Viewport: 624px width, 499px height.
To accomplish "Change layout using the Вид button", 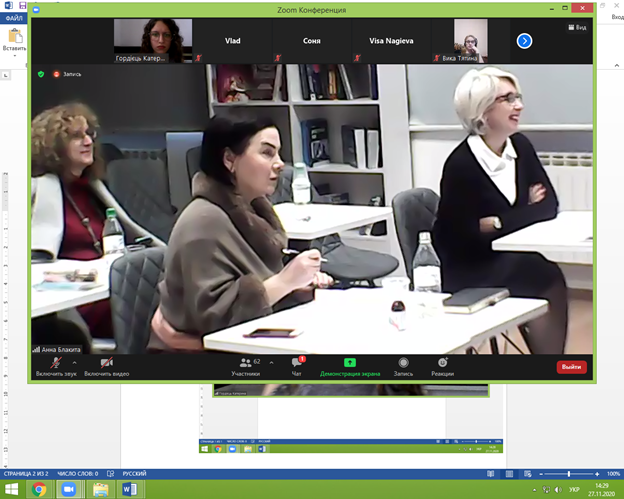I will 577,27.
